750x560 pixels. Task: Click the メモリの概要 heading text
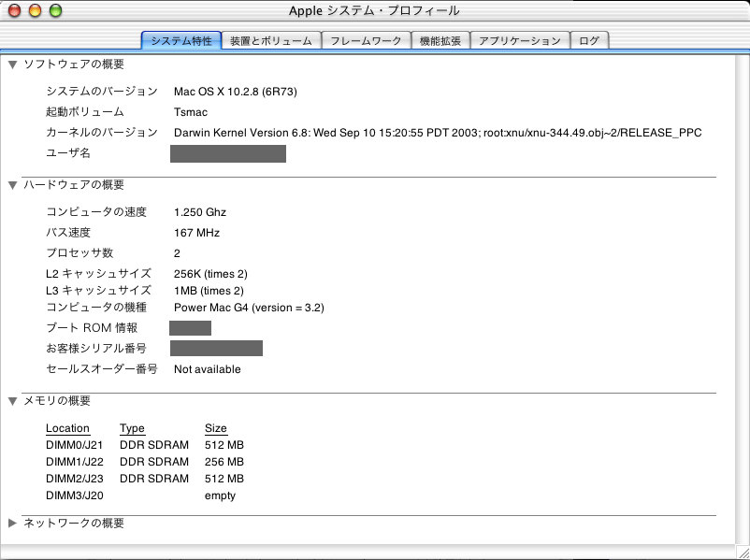pos(57,401)
